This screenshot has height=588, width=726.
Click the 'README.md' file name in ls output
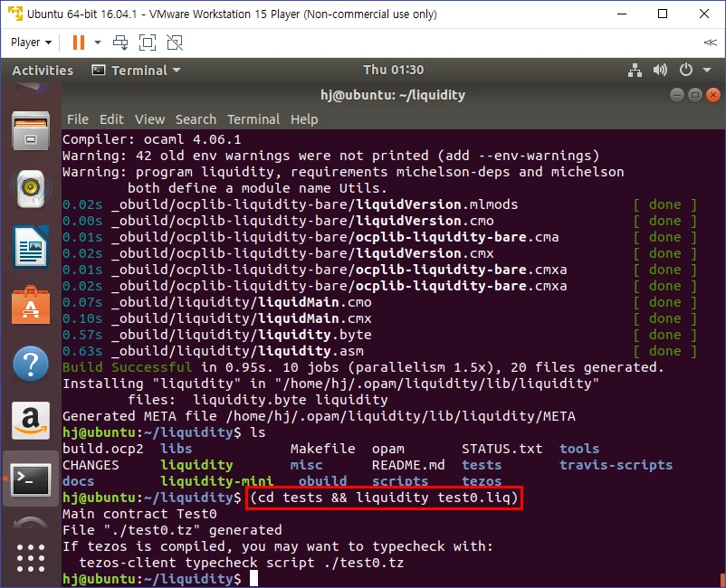[x=408, y=465]
